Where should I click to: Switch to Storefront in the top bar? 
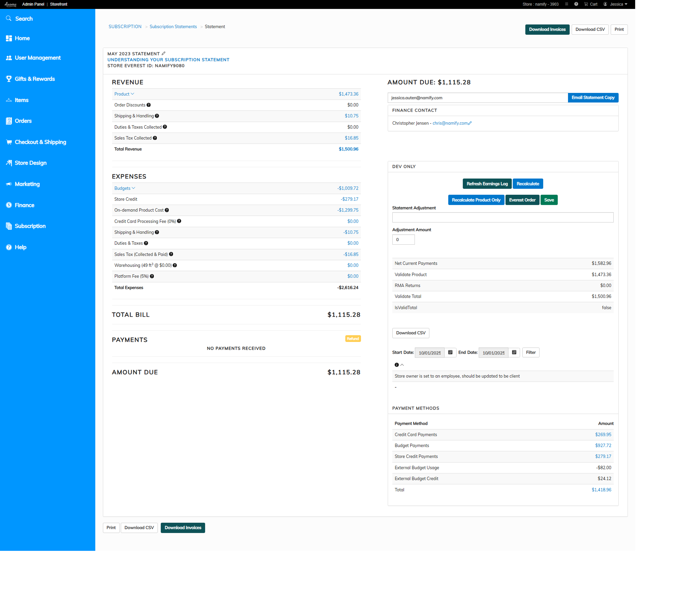[x=59, y=4]
